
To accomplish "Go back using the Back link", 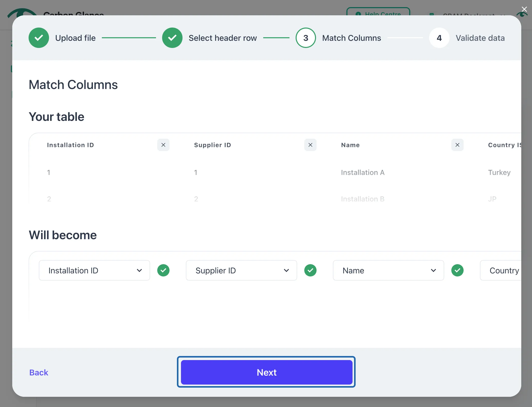I will point(39,372).
